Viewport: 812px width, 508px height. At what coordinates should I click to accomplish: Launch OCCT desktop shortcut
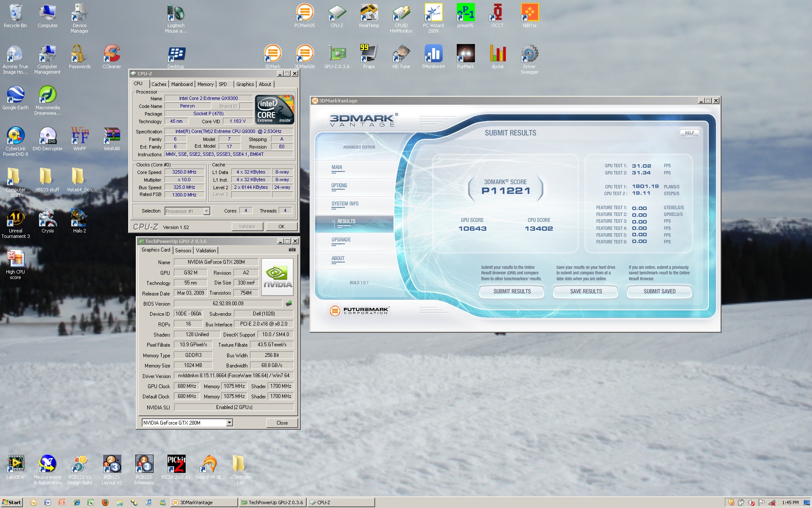pos(497,16)
